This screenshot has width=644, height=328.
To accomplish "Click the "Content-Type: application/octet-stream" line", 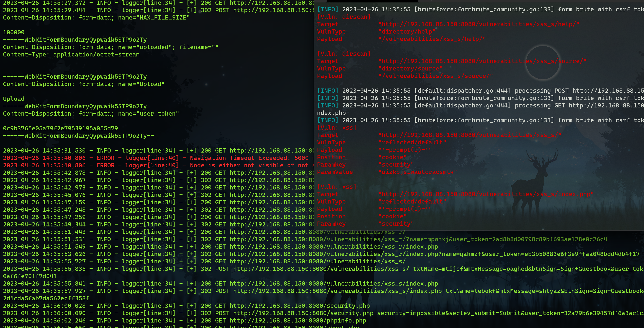I will click(x=71, y=55).
